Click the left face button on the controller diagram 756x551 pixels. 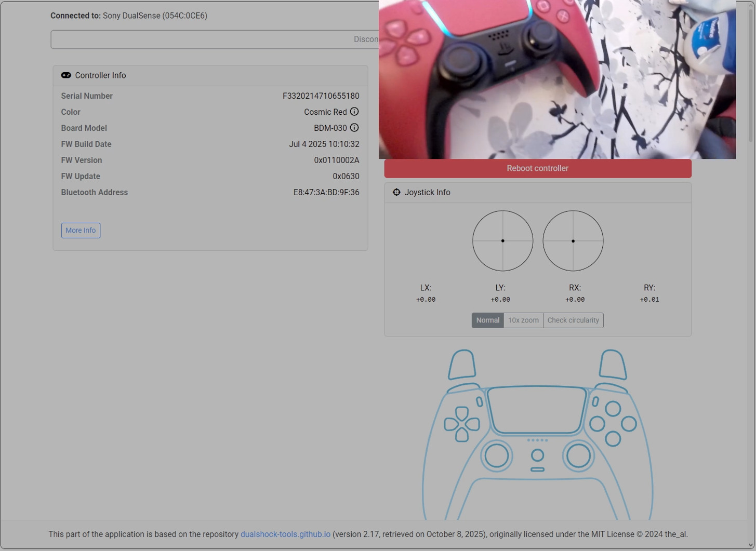598,424
